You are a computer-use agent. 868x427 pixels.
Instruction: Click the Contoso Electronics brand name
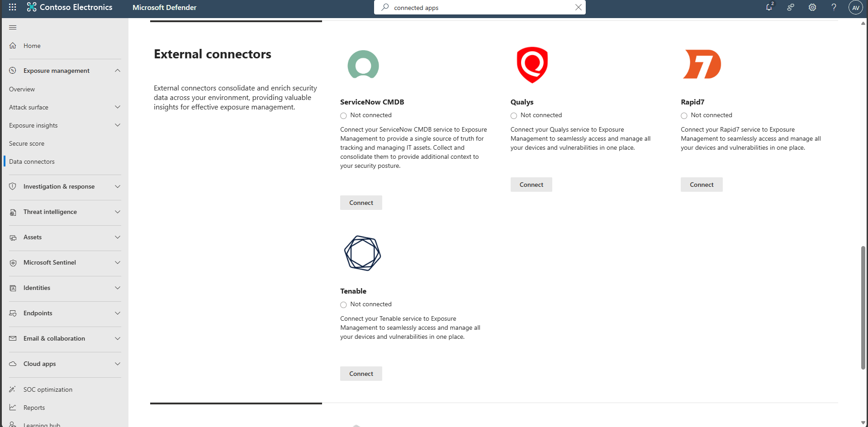click(x=76, y=7)
